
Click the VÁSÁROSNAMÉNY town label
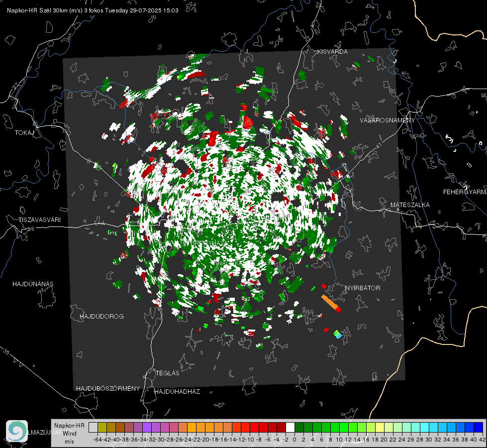[388, 120]
